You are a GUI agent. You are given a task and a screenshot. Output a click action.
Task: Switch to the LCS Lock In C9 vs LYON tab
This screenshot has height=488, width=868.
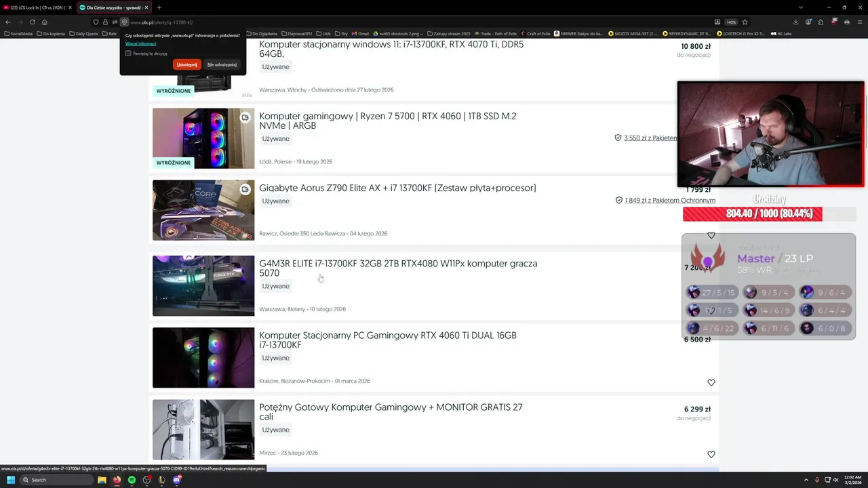[x=38, y=7]
